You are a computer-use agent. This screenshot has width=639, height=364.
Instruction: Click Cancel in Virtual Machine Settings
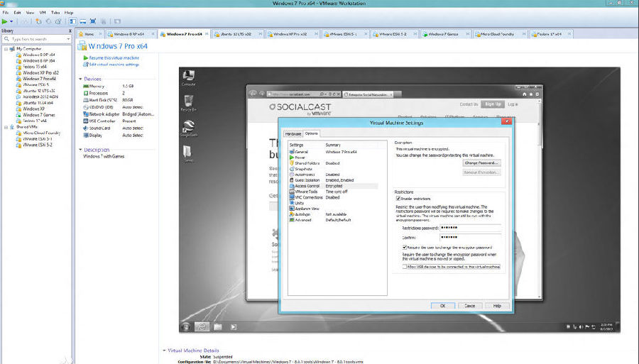[x=470, y=306]
